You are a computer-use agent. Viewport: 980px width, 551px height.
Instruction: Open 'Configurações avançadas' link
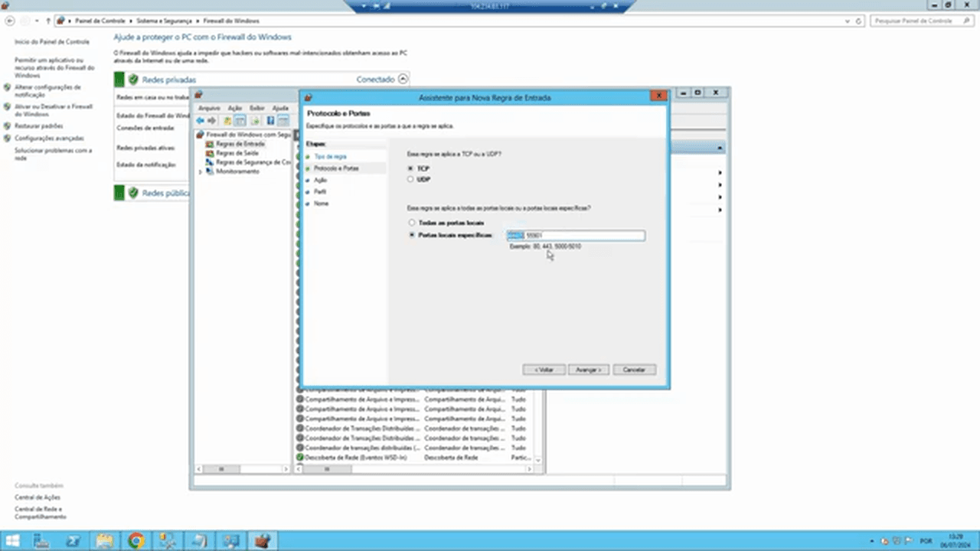click(49, 139)
